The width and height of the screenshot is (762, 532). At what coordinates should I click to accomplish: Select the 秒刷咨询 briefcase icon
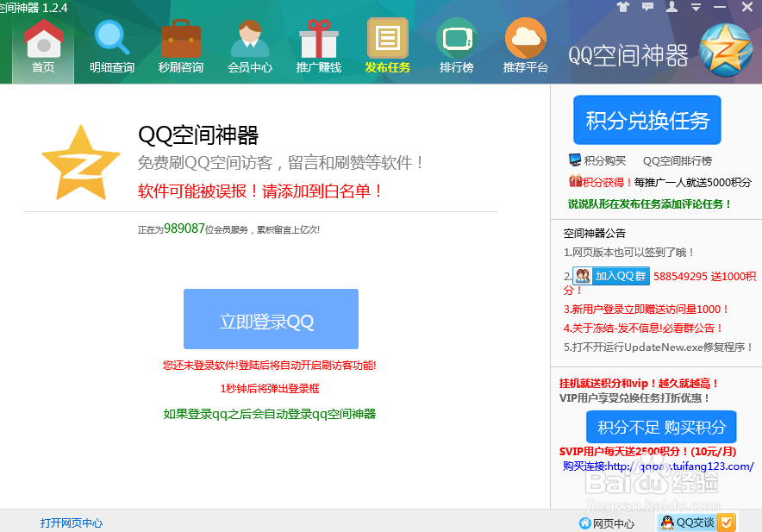[x=180, y=39]
